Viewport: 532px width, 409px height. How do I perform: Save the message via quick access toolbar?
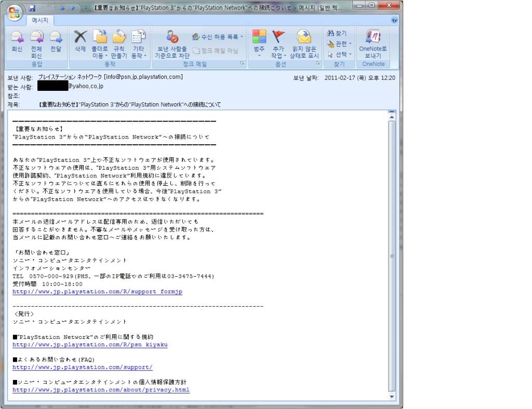coord(32,8)
